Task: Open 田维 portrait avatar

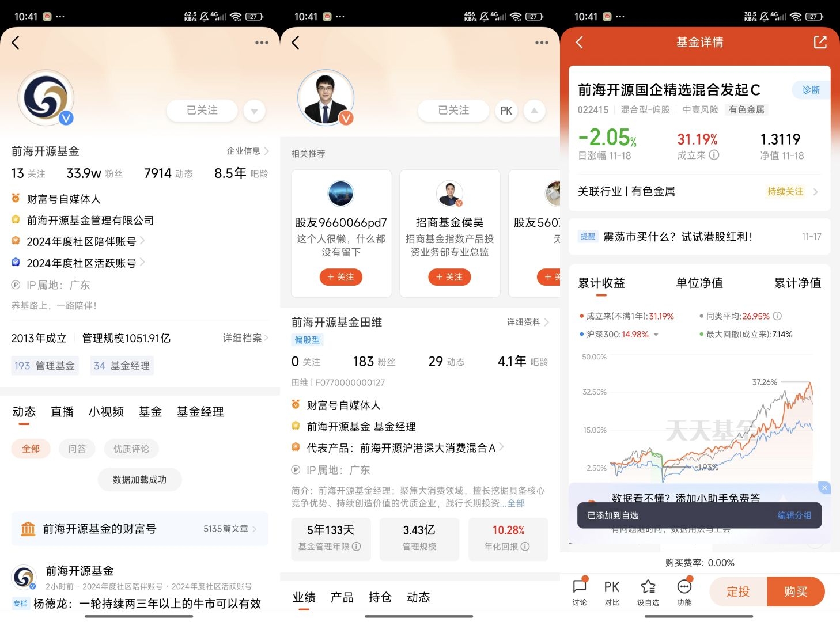Action: [326, 98]
